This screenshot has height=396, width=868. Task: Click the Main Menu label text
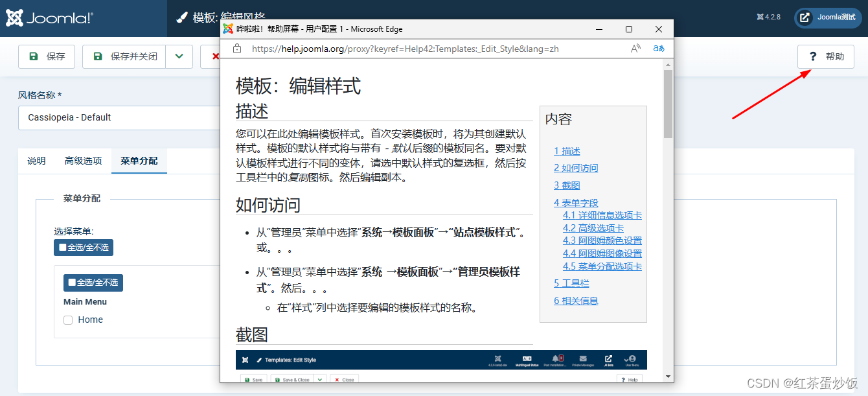tap(85, 302)
